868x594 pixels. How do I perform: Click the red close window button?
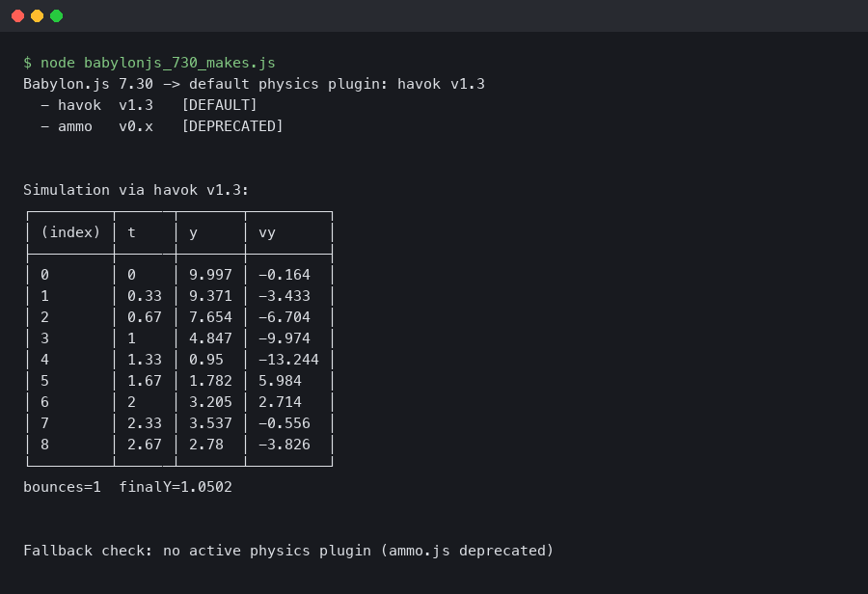17,15
